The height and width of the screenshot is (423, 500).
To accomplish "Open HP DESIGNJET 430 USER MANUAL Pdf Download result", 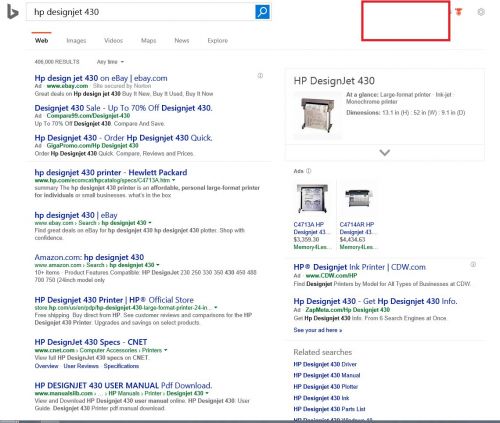I will click(123, 385).
